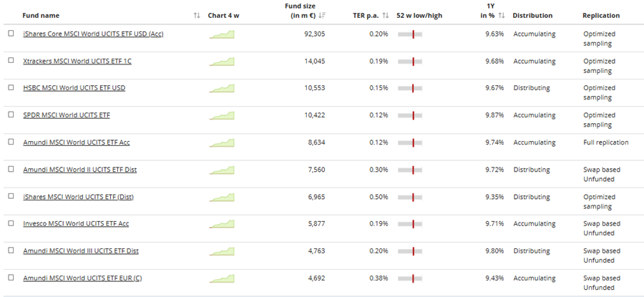Click the TER p.a. column header
644x297 pixels.
(366, 16)
